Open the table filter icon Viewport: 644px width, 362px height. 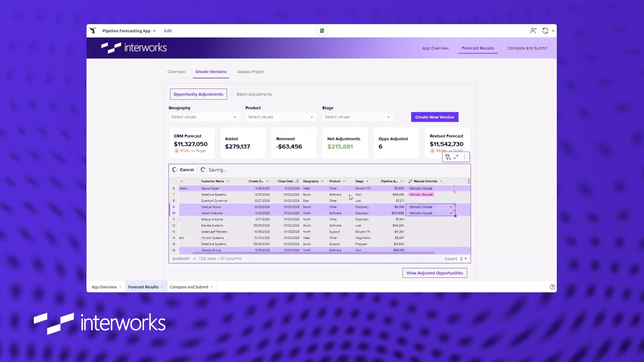(x=448, y=157)
